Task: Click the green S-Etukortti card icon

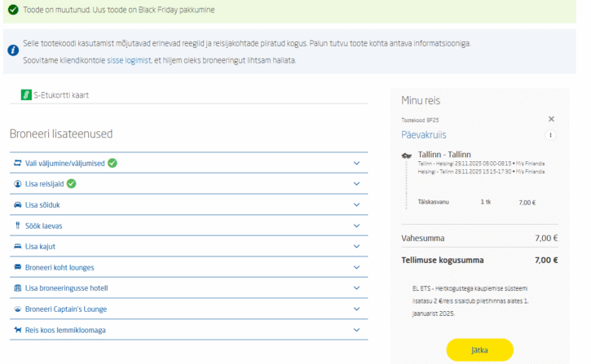Action: (x=25, y=95)
